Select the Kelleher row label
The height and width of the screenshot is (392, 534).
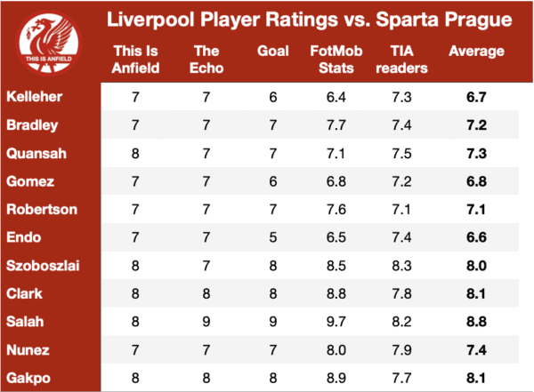click(x=35, y=97)
